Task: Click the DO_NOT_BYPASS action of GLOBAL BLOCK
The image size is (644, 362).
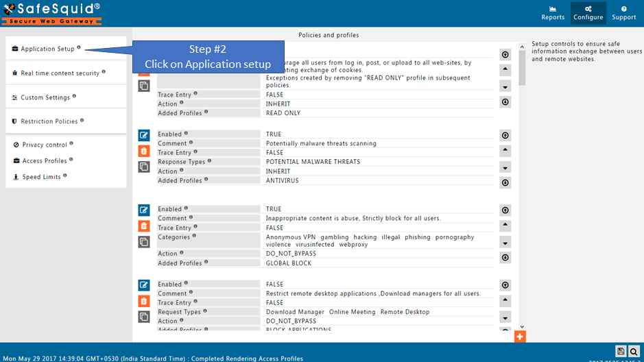Action: [x=291, y=254]
